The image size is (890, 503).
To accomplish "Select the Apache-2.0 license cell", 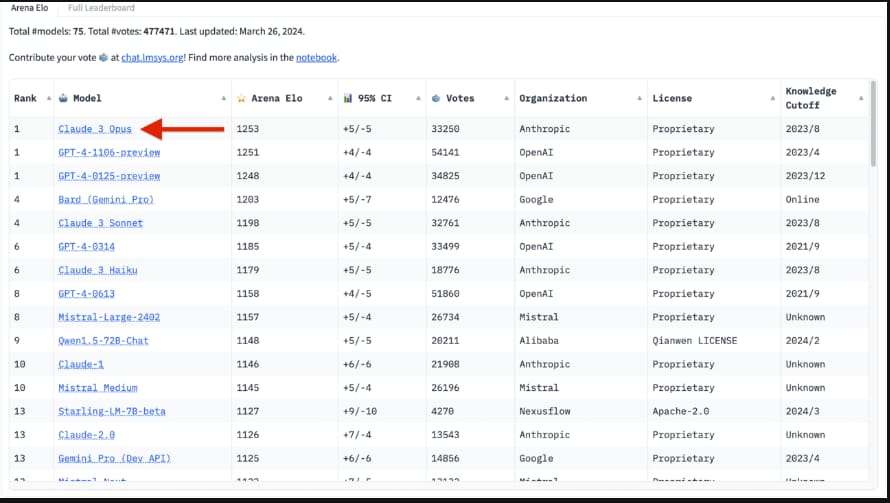I will pos(681,411).
